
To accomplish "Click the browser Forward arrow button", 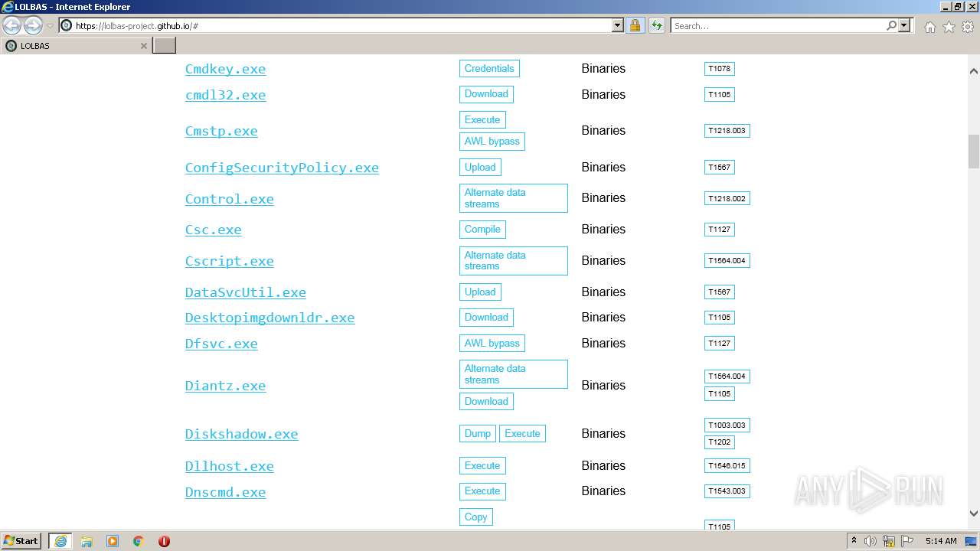I will [x=33, y=26].
